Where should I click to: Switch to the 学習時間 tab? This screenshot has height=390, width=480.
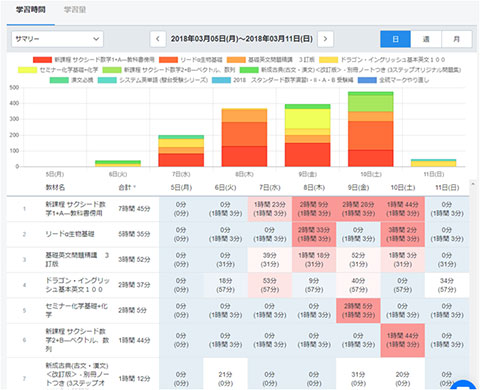(x=31, y=10)
